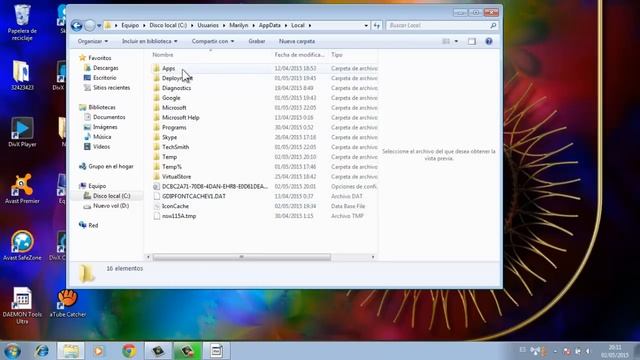Open the address bar previous locations dropdown

[366, 25]
